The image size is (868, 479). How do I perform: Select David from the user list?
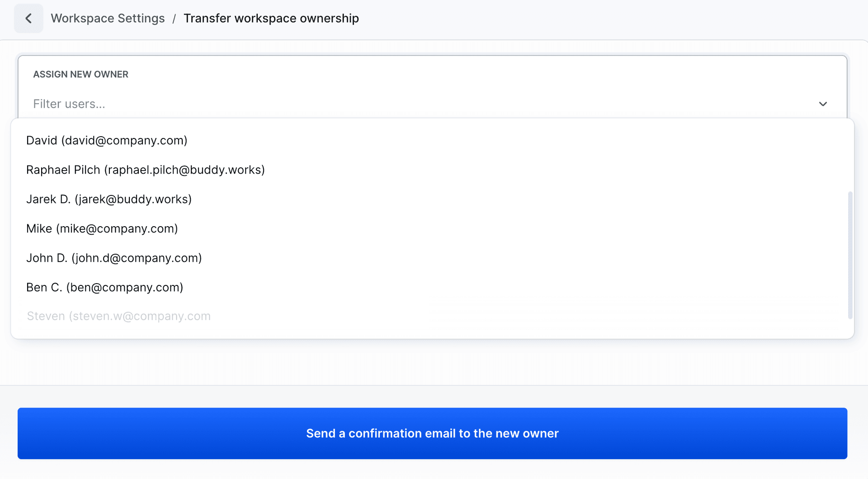tap(107, 140)
